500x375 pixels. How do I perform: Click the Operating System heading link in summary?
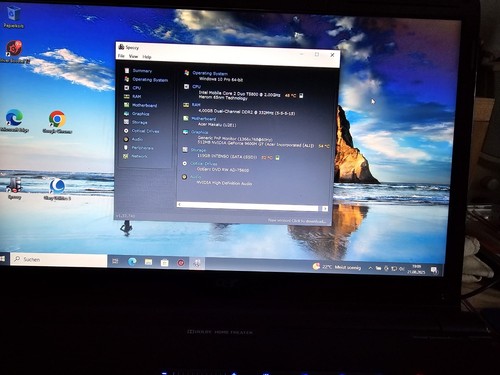click(x=210, y=73)
